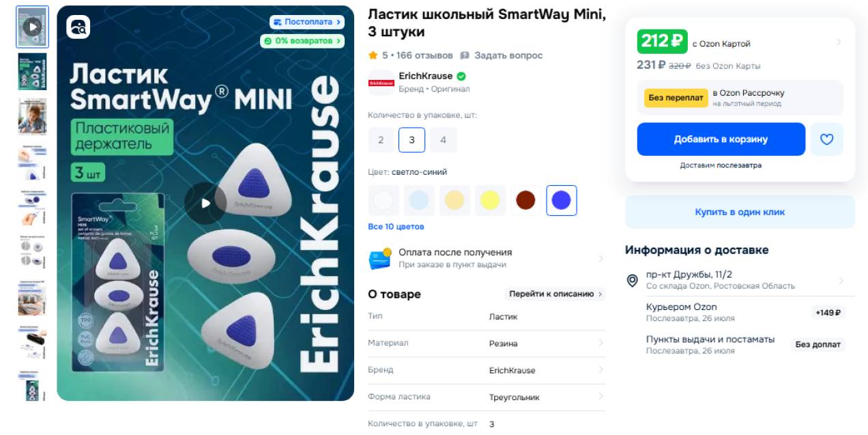Click the ErichKrause brand logo
Screen dimensions: 868x435
click(x=381, y=83)
